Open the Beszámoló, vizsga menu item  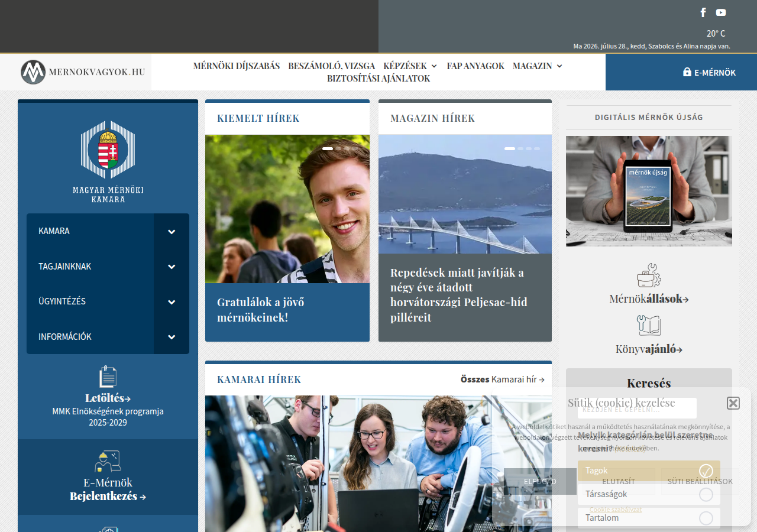pos(332,66)
